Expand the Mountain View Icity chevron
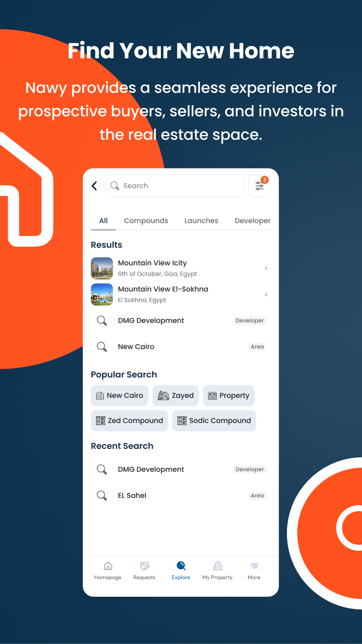The width and height of the screenshot is (362, 644). (266, 268)
